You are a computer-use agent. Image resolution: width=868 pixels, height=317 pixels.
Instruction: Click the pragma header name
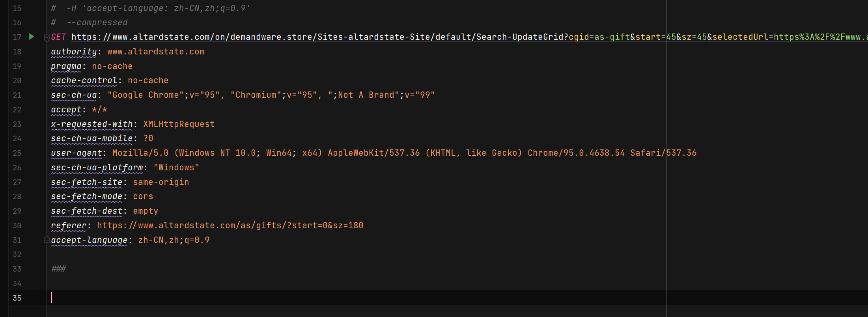point(66,66)
